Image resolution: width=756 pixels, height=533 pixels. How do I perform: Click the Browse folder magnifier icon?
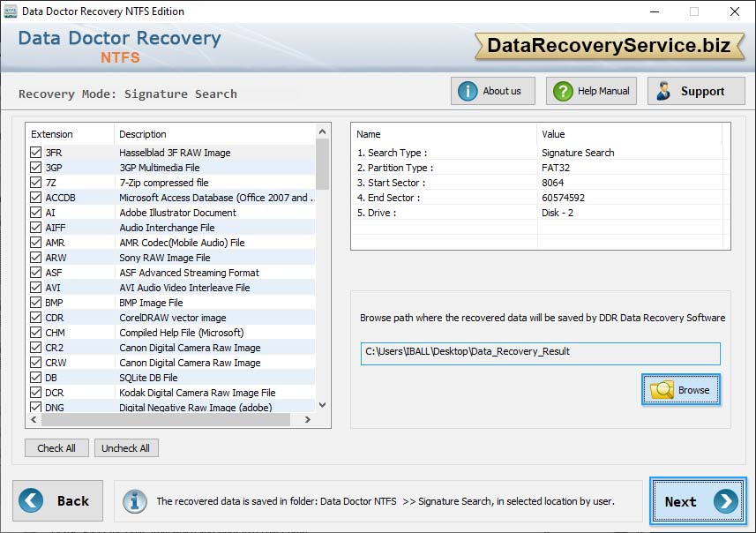662,389
